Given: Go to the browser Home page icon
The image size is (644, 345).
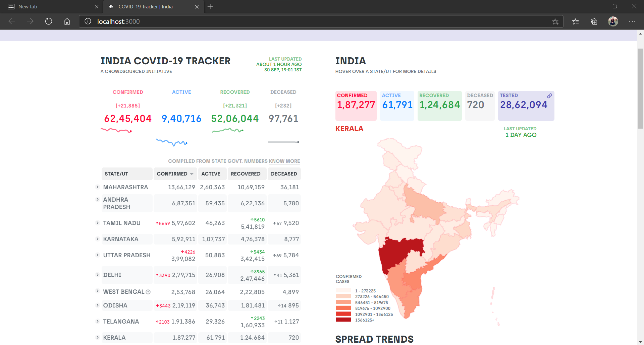Looking at the screenshot, I should click(67, 21).
